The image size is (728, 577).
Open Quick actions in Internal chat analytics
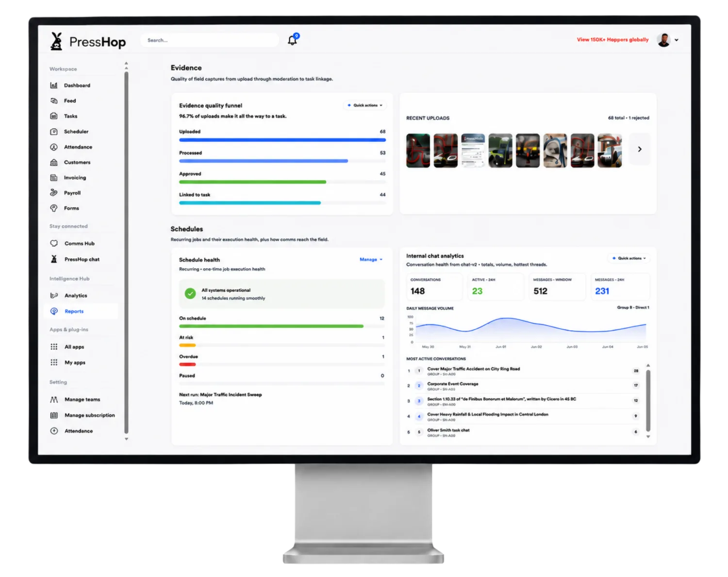[629, 258]
